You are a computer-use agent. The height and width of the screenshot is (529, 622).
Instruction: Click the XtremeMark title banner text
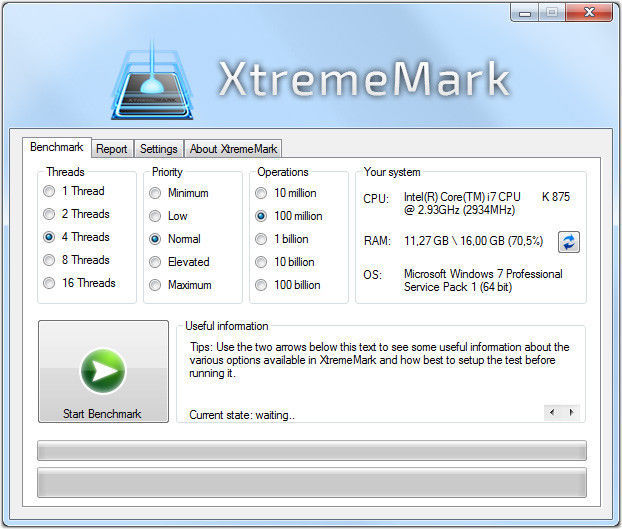[364, 79]
